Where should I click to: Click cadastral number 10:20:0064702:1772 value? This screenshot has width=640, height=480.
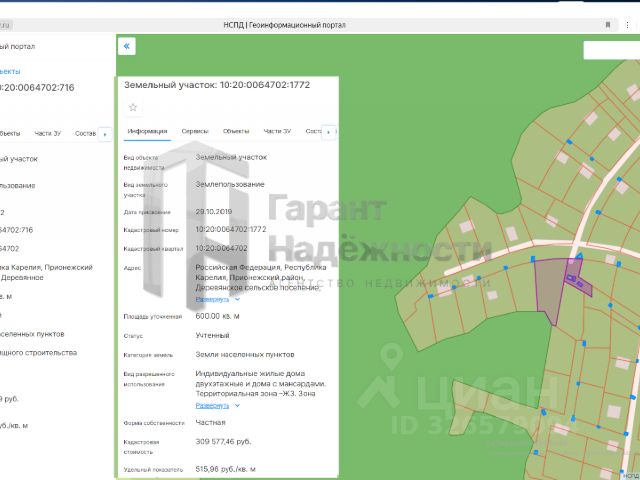[x=230, y=229]
